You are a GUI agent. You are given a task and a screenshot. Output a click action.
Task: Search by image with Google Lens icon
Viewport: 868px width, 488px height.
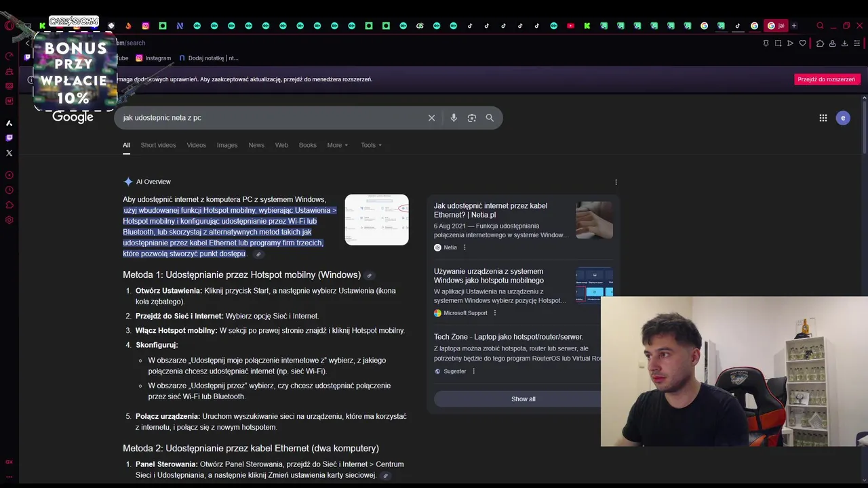(472, 118)
